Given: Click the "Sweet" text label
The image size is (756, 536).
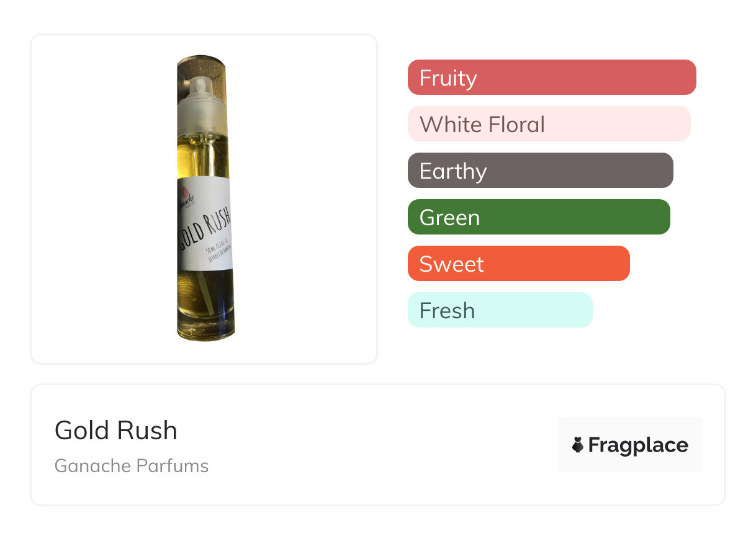Looking at the screenshot, I should tap(452, 264).
